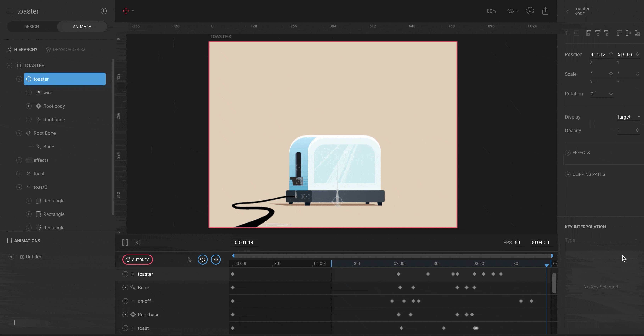Key the Rotation diamond
644x336 pixels.
tap(611, 93)
